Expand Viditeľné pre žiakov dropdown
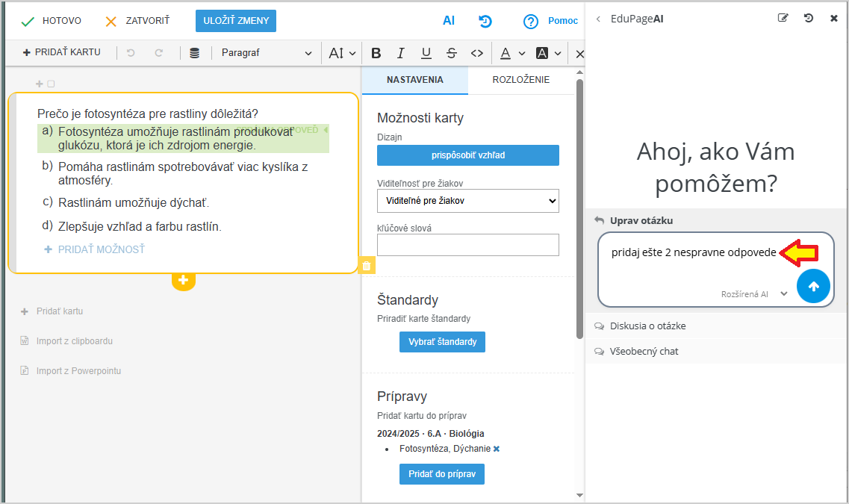The height and width of the screenshot is (504, 849). click(467, 201)
